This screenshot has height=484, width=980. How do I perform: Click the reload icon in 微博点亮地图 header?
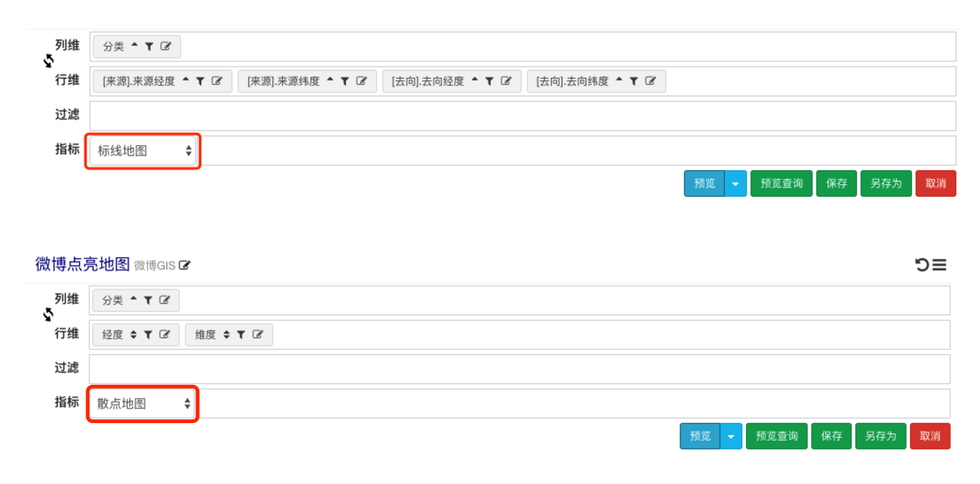coord(921,265)
